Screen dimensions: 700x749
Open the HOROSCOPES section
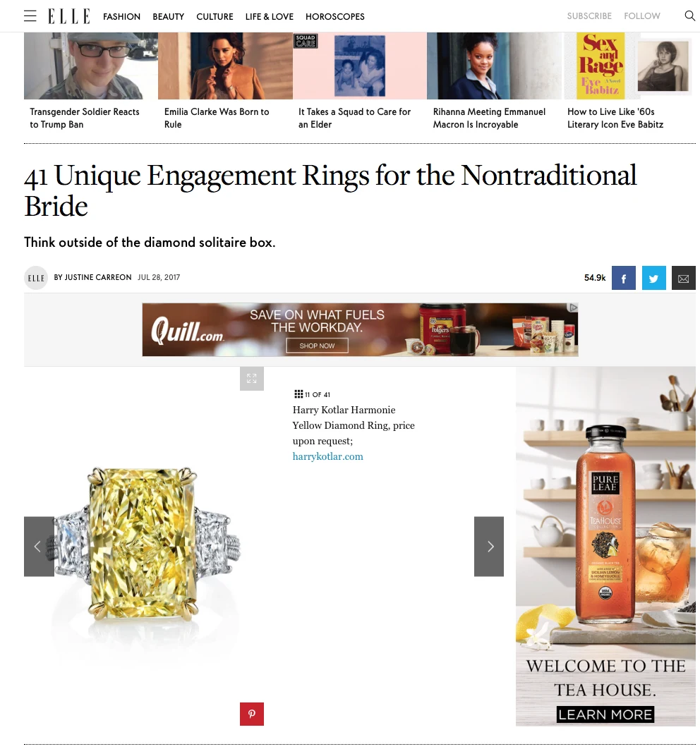[334, 16]
